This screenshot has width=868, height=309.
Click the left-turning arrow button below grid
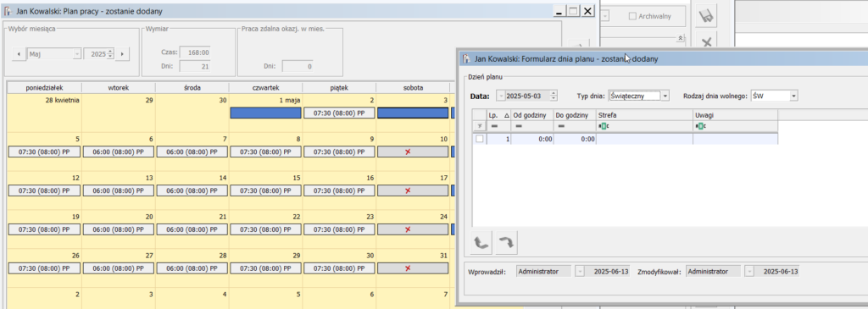[x=481, y=243]
